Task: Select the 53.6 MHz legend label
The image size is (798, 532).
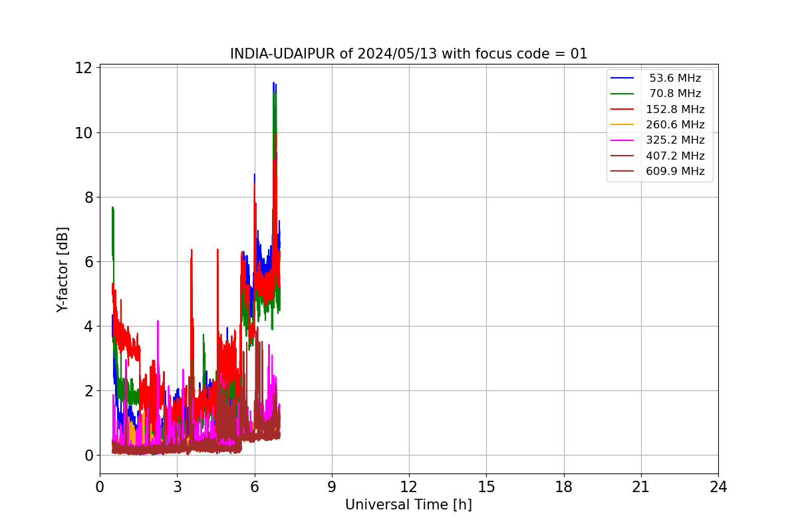Action: click(x=675, y=78)
